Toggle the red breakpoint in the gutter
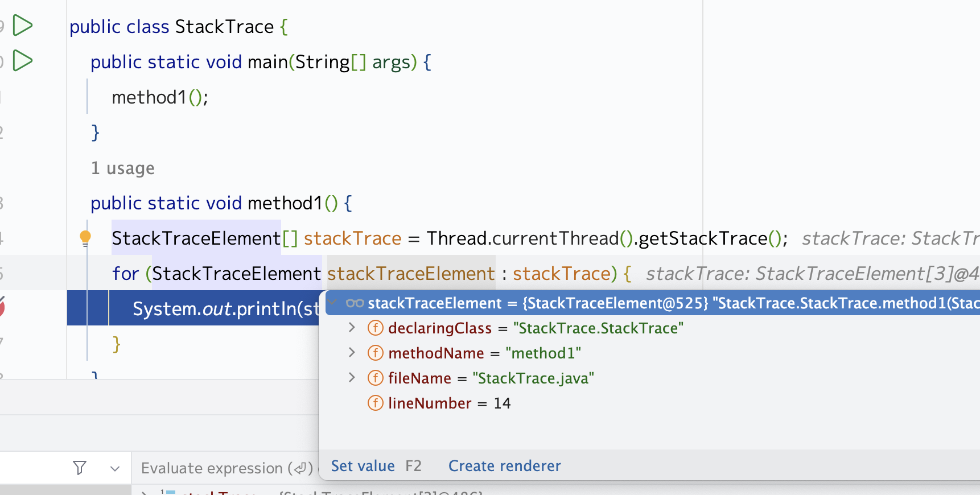The width and height of the screenshot is (980, 495). 2,308
